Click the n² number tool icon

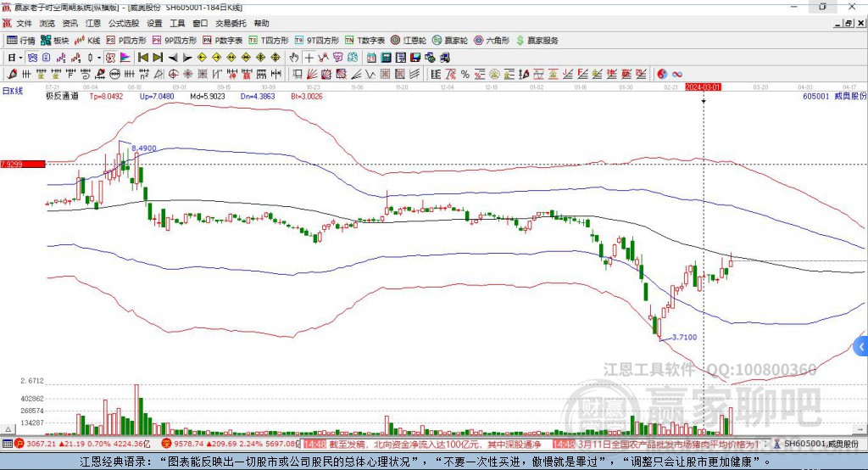point(144,74)
